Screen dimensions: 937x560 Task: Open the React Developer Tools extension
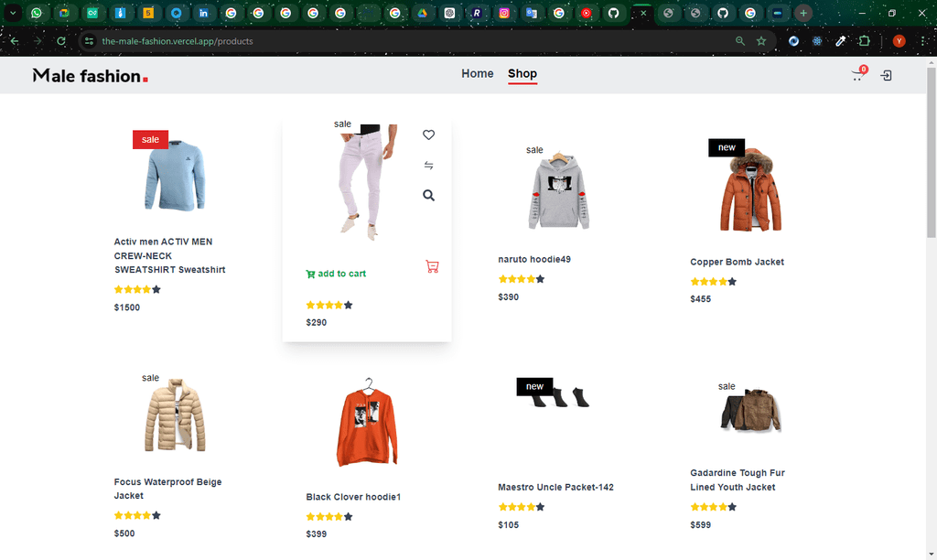(x=817, y=41)
